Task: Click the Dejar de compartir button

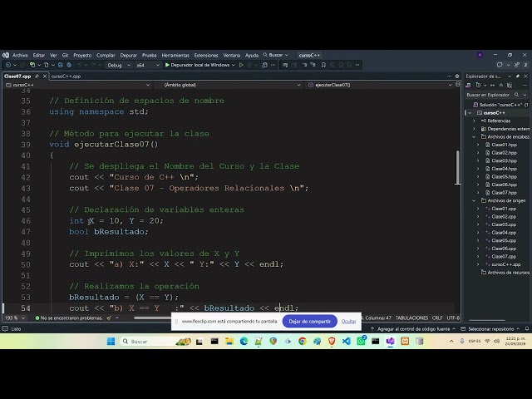Action: pos(309,322)
